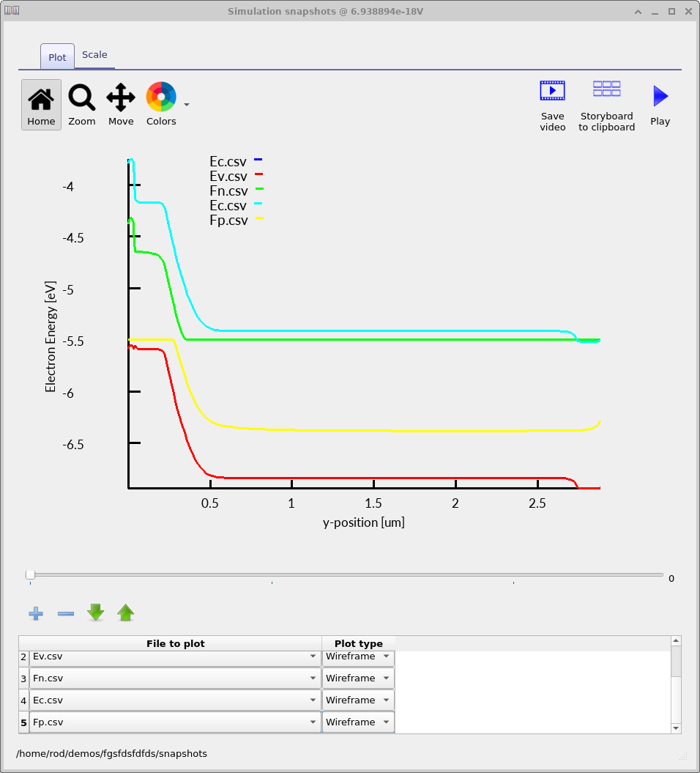Open the Fn.csv file dropdown
This screenshot has height=773, width=700.
176,678
